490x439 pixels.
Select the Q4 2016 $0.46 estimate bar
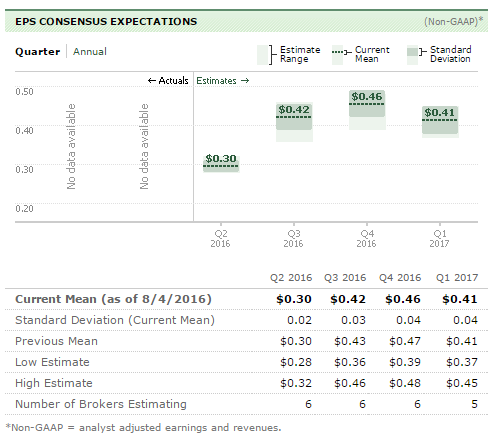367,110
